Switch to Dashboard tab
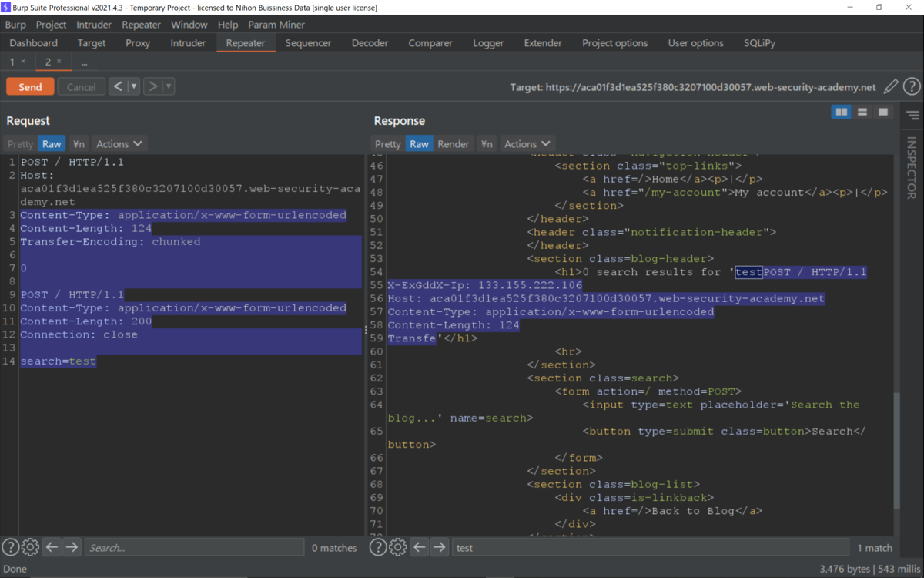 [x=34, y=43]
